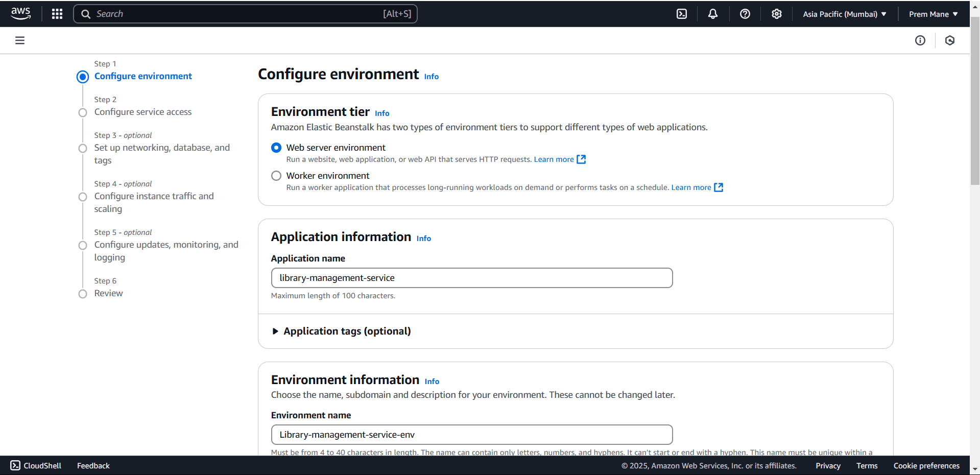This screenshot has height=475, width=980.
Task: Click the Application name input field
Action: (x=472, y=278)
